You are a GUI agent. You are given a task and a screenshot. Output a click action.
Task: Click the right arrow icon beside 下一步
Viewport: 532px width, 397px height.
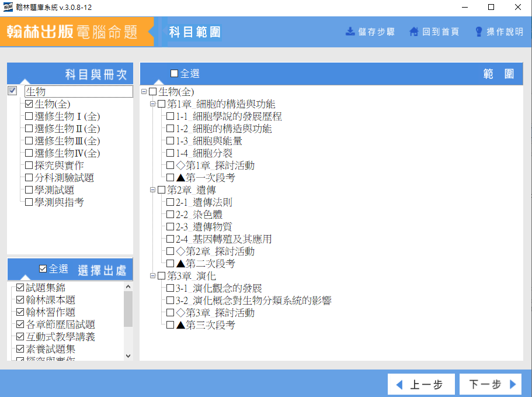coord(513,385)
